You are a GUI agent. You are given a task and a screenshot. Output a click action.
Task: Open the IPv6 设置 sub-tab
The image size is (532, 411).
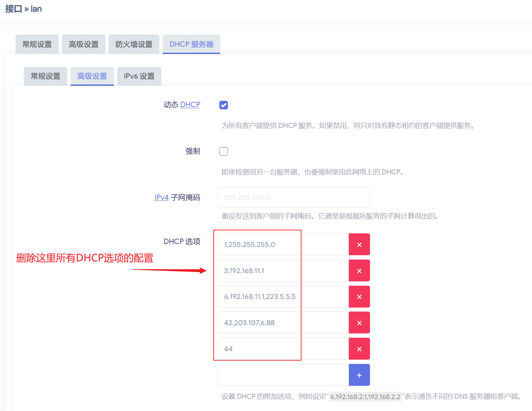(x=139, y=76)
